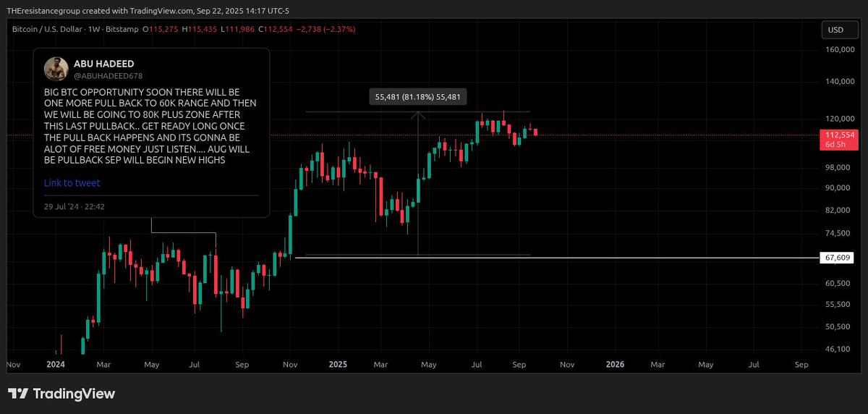Open the USD currency selector
The width and height of the screenshot is (868, 414).
pos(840,30)
